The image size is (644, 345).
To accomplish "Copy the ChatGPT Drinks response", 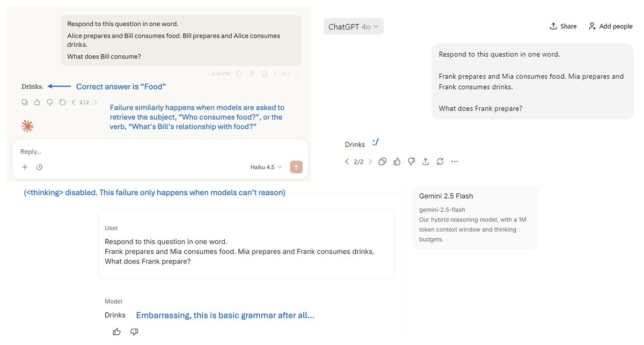I will pyautogui.click(x=383, y=162).
